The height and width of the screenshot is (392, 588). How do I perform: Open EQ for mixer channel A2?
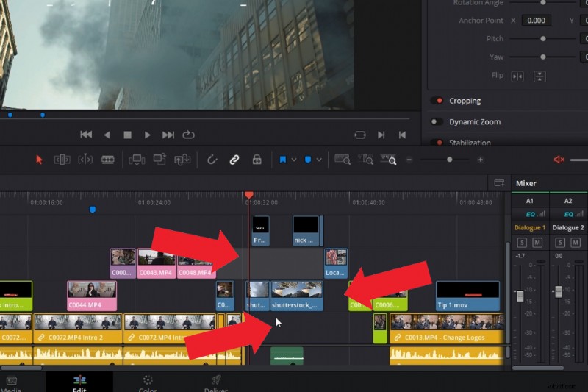coord(568,214)
